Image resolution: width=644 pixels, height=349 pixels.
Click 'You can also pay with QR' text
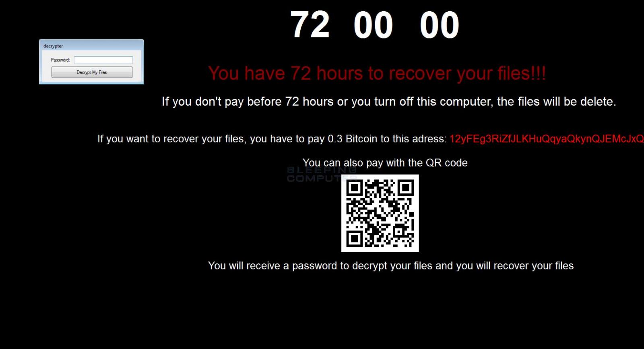pyautogui.click(x=385, y=163)
